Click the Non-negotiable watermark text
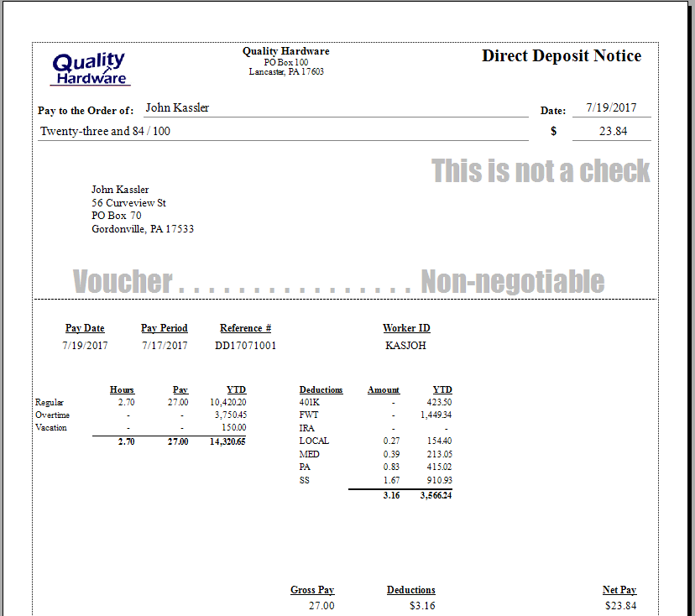This screenshot has width=695, height=616. coord(512,282)
